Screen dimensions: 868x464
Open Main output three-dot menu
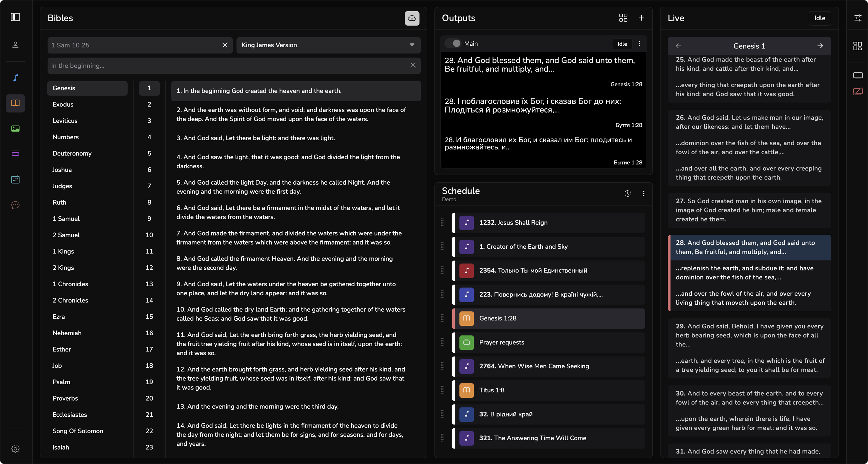tap(639, 44)
